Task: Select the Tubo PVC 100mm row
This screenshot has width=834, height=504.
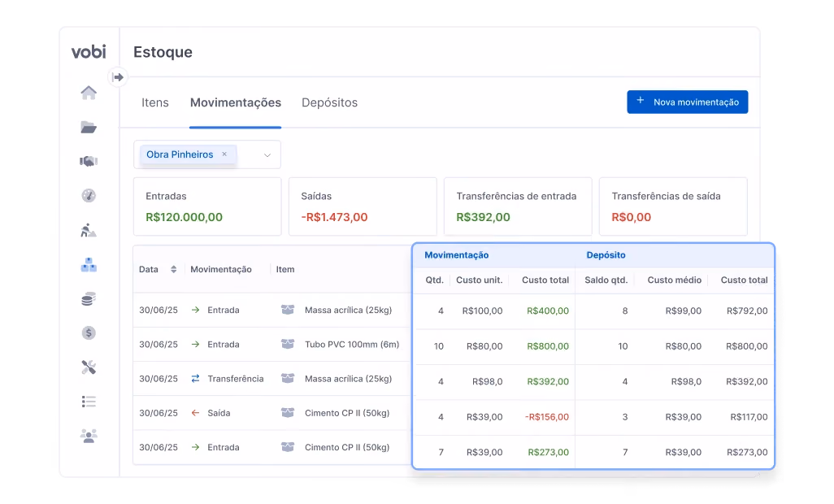Action: click(x=454, y=345)
